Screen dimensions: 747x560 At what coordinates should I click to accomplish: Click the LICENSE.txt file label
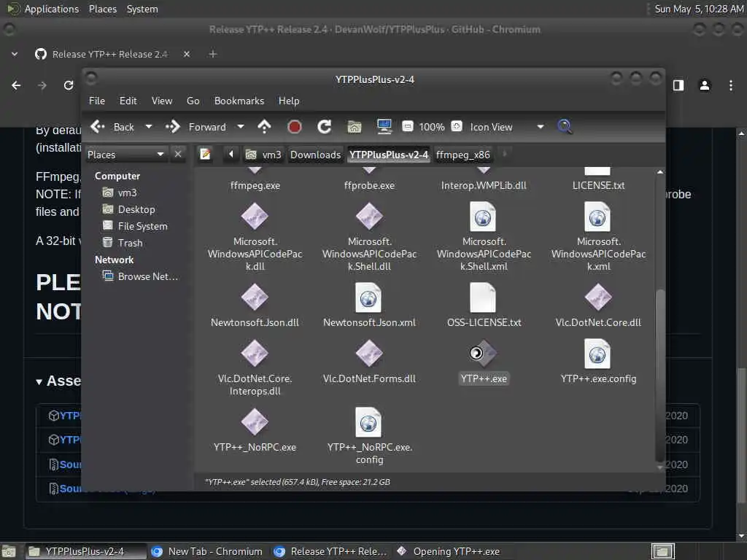(x=598, y=186)
